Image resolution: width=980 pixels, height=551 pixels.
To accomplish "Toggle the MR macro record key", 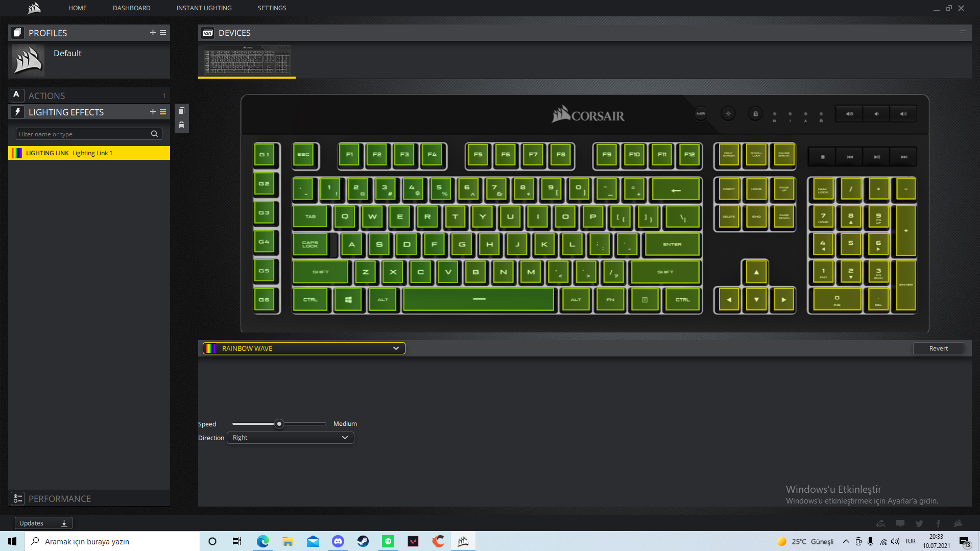I will [x=701, y=114].
